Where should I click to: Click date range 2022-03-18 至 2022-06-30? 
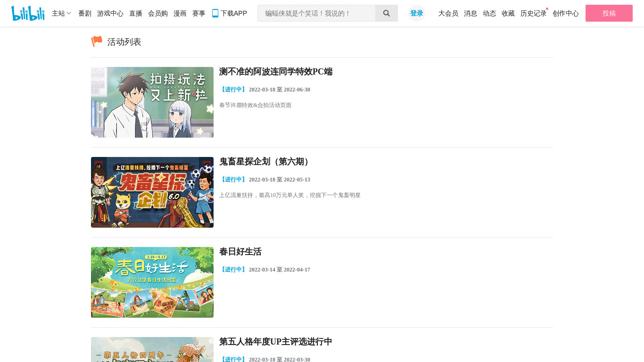pos(280,90)
